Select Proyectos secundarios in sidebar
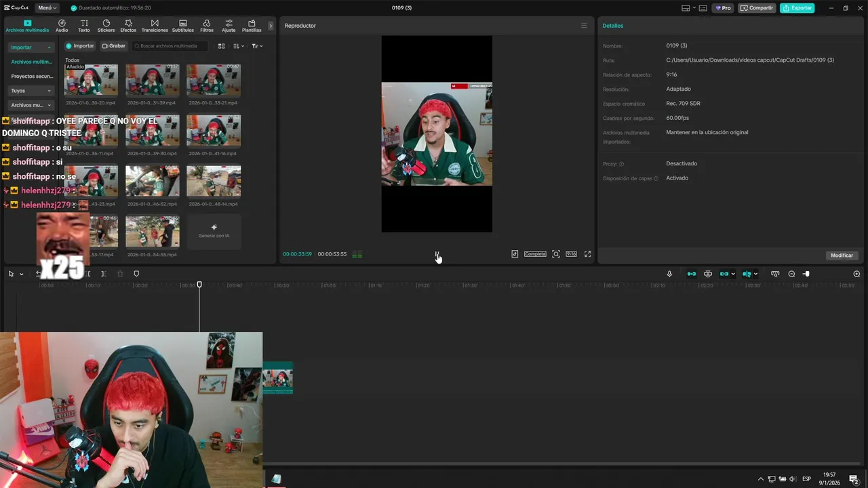 [31, 77]
